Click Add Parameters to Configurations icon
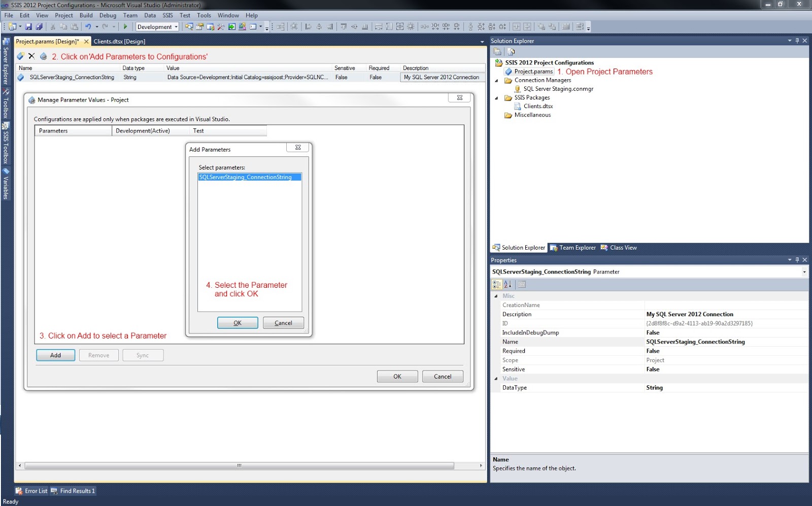The image size is (812, 506). coord(44,56)
